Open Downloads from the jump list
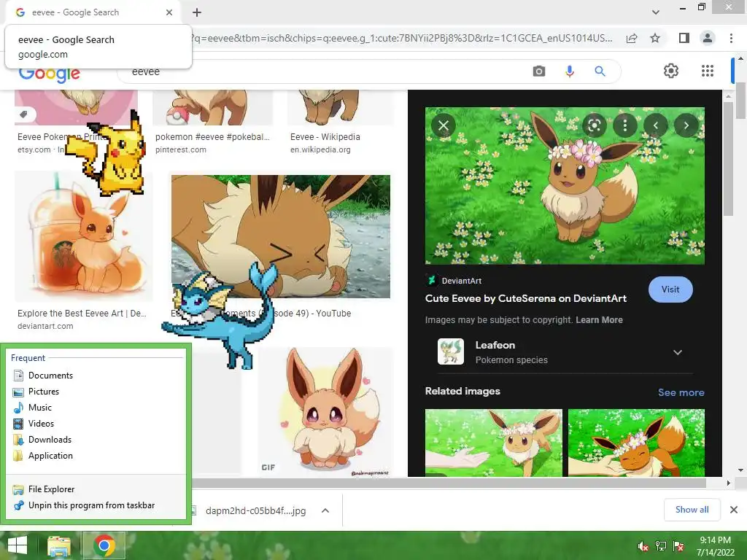 point(50,440)
